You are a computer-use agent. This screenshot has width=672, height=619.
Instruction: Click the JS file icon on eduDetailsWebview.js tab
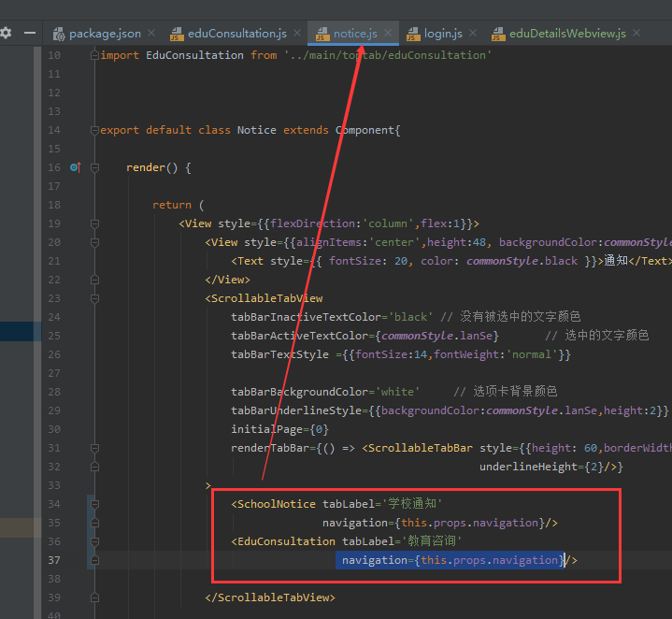click(498, 34)
